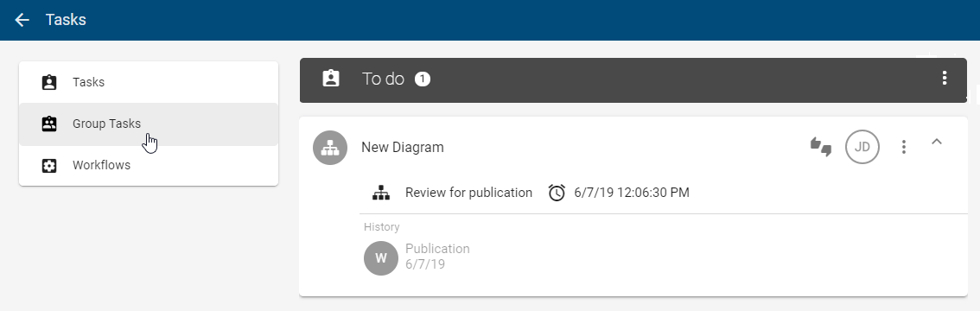980x311 pixels.
Task: Click the Tasks clipboard icon in sidebar
Action: (48, 82)
